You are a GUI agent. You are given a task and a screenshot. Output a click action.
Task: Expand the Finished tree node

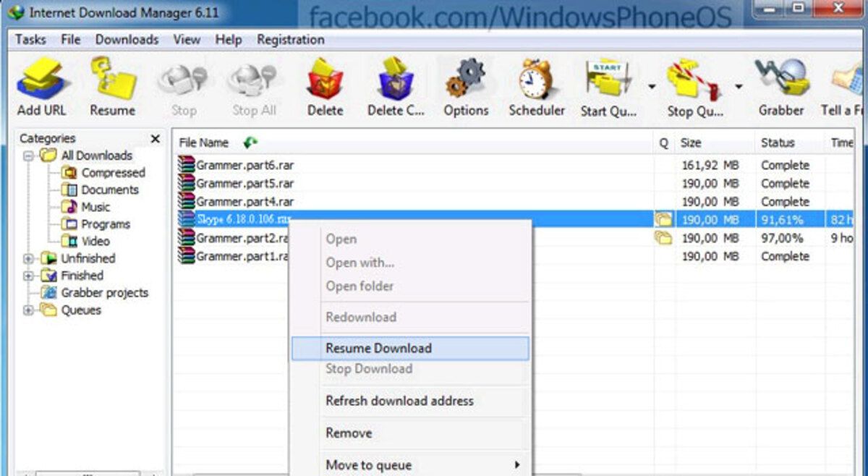pyautogui.click(x=28, y=276)
